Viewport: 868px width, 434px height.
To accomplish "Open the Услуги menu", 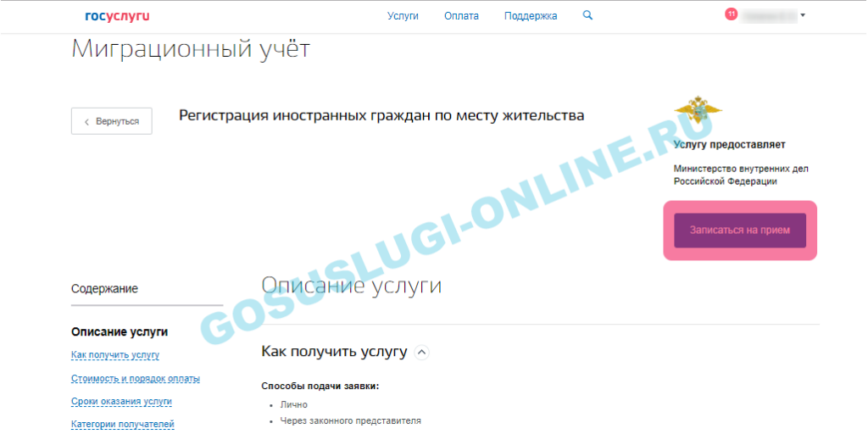I will pyautogui.click(x=403, y=16).
